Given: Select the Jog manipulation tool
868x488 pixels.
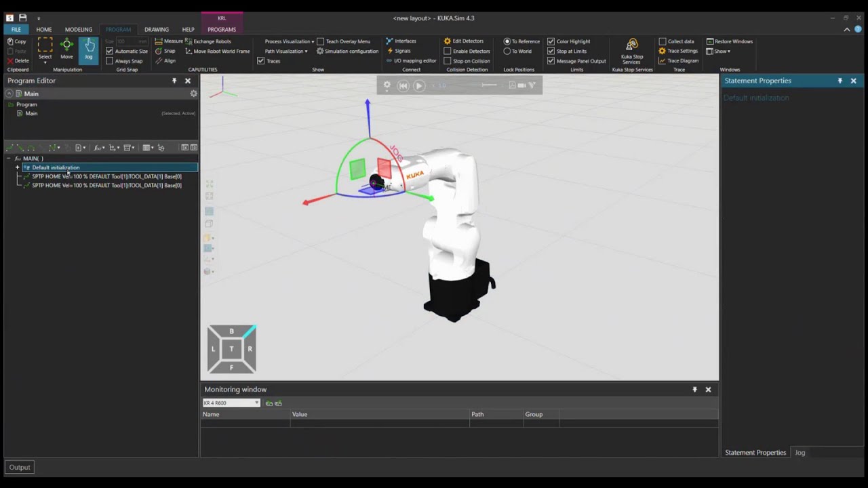Looking at the screenshot, I should tap(88, 49).
